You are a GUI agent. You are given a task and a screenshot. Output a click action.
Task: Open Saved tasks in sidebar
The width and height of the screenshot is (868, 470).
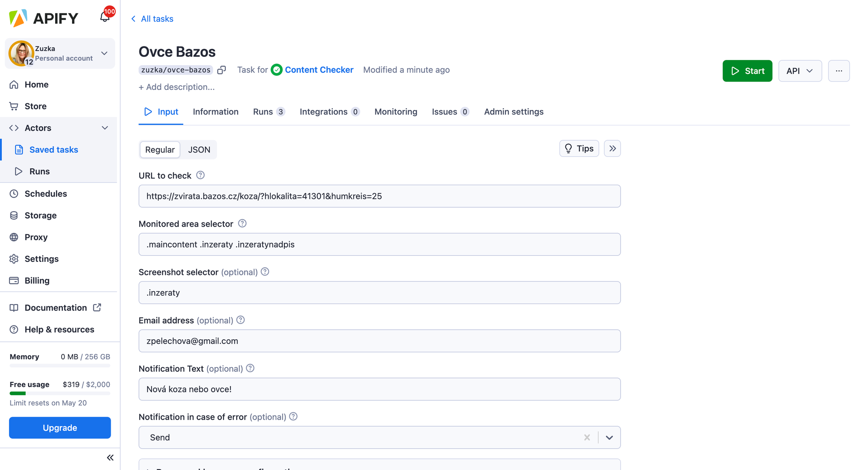click(53, 149)
